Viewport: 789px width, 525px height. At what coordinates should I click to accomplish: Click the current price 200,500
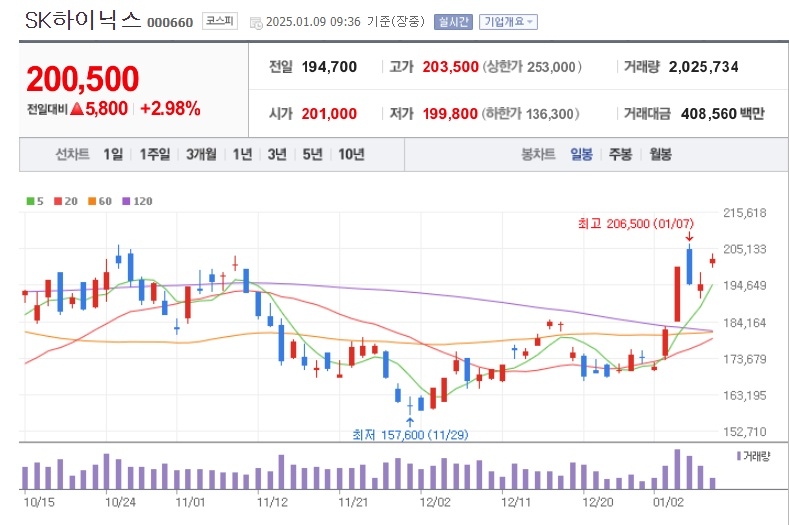point(83,79)
